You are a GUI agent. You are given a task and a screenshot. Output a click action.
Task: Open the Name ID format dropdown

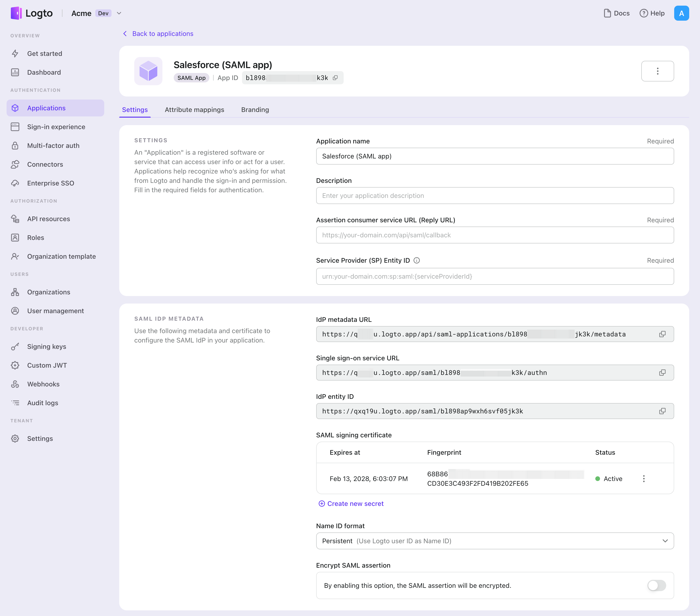[x=495, y=541]
